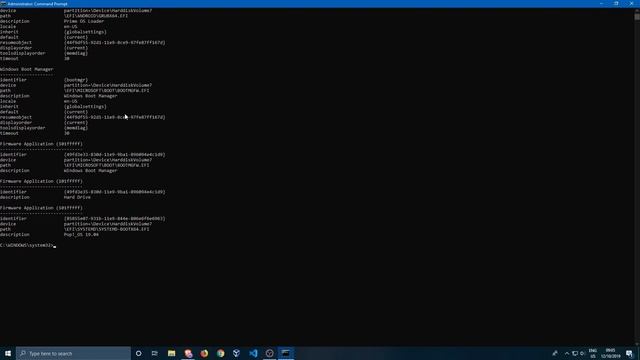Open Google Chrome from the taskbar
This screenshot has height=360, width=640.
pos(220,353)
